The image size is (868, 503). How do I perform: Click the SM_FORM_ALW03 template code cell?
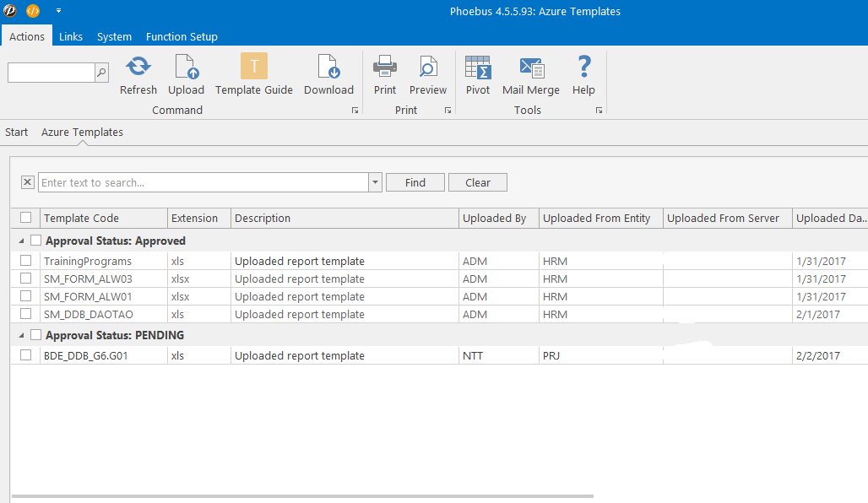[104, 279]
